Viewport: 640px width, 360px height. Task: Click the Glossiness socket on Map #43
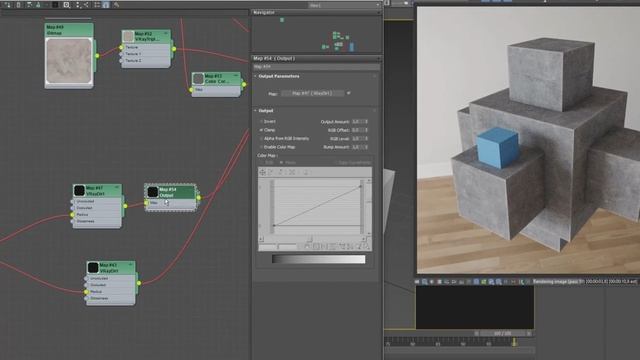(x=86, y=298)
